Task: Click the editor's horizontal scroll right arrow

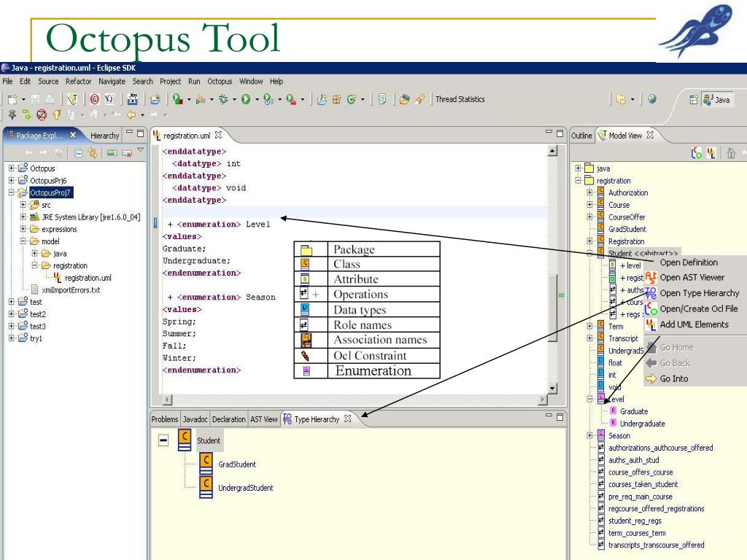Action: point(543,400)
